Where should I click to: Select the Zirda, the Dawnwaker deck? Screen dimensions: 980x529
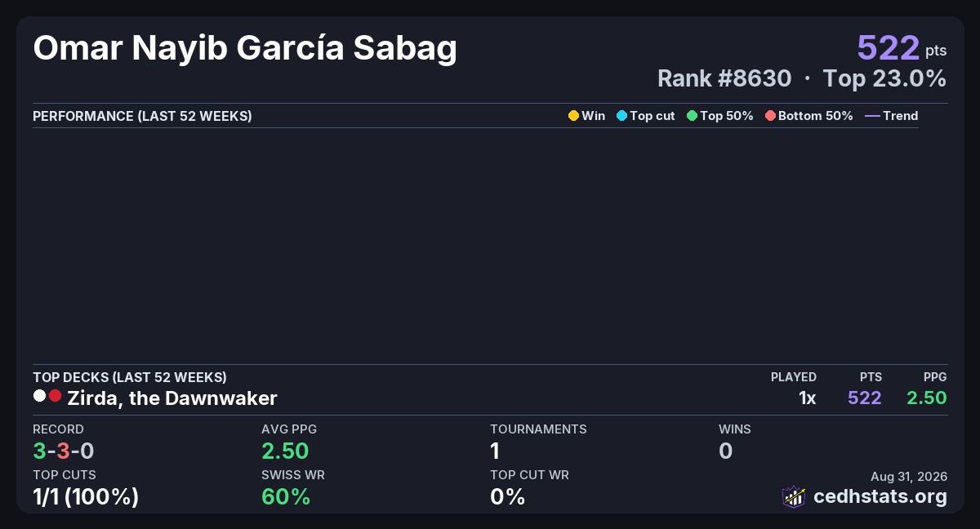pos(172,398)
